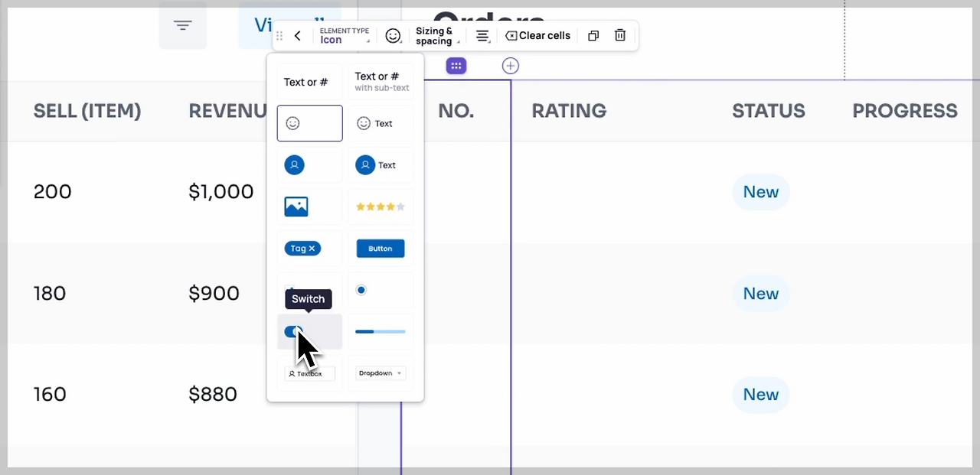Screen dimensions: 980x475
Task: Click the NO. column header
Action: [x=456, y=111]
